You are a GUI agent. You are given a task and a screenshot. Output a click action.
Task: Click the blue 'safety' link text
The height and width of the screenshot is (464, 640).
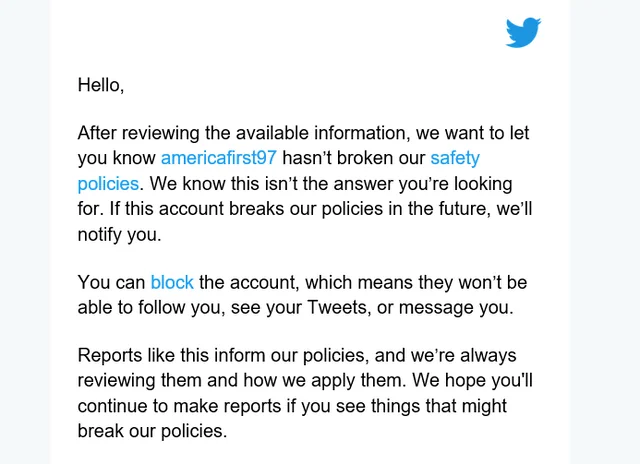click(455, 158)
